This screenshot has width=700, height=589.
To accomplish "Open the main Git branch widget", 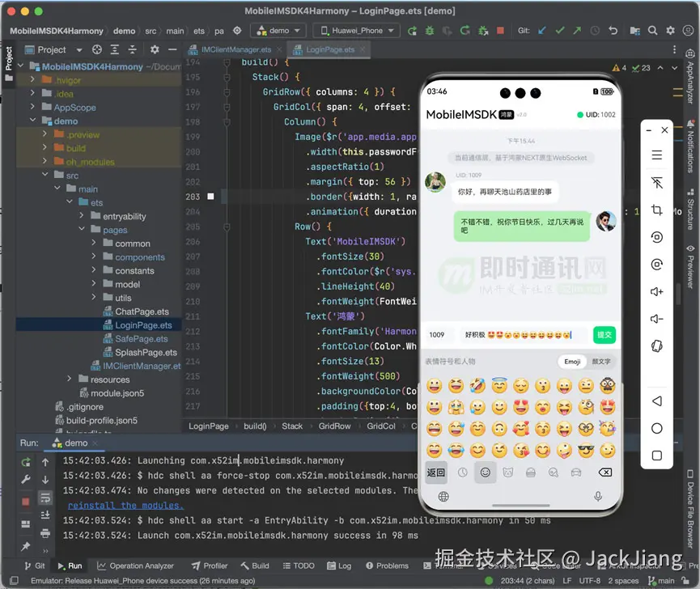I will 662,581.
